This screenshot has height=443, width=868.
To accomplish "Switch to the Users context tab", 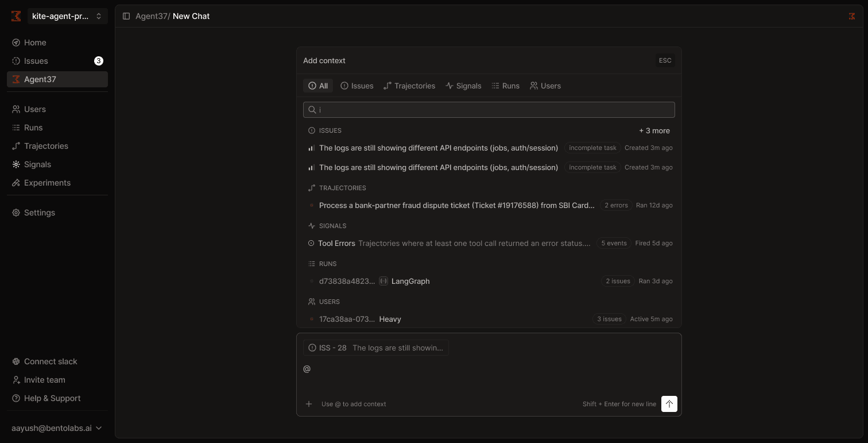I will click(545, 86).
